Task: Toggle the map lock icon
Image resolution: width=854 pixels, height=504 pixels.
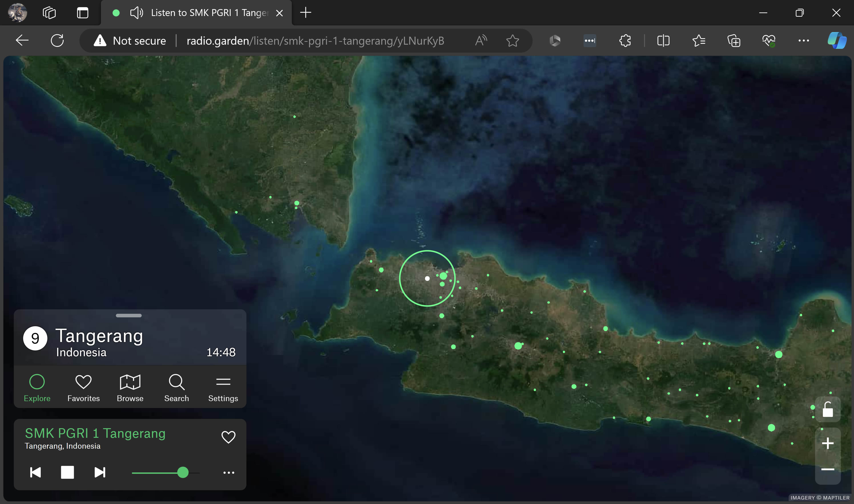Action: coord(828,410)
